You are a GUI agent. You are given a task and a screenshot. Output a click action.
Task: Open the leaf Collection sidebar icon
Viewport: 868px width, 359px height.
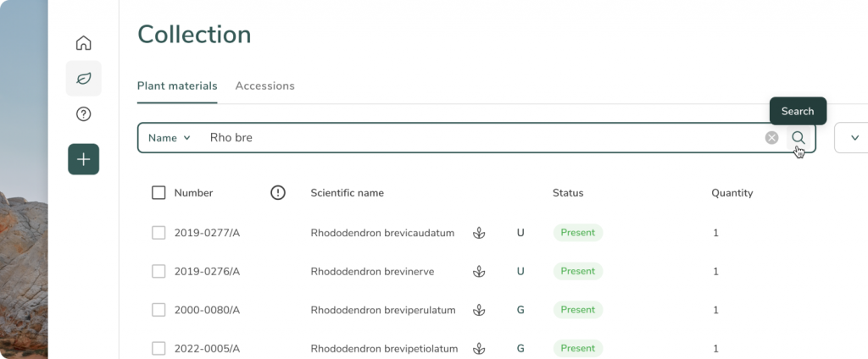83,79
